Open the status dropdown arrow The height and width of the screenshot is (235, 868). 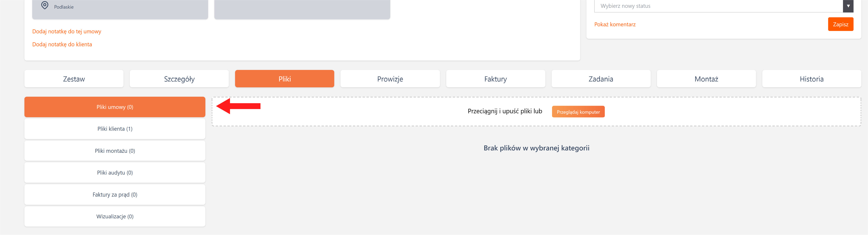pyautogui.click(x=848, y=6)
